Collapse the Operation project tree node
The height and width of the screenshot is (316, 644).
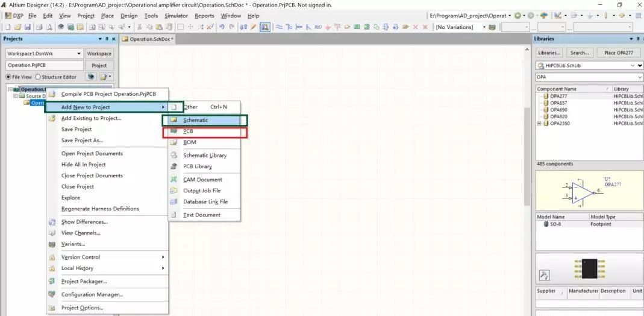tap(10, 89)
